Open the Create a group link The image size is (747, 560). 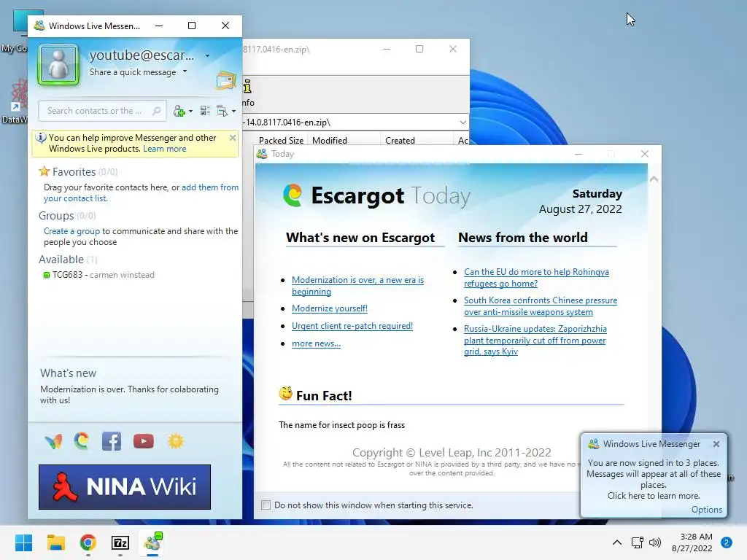coord(72,231)
